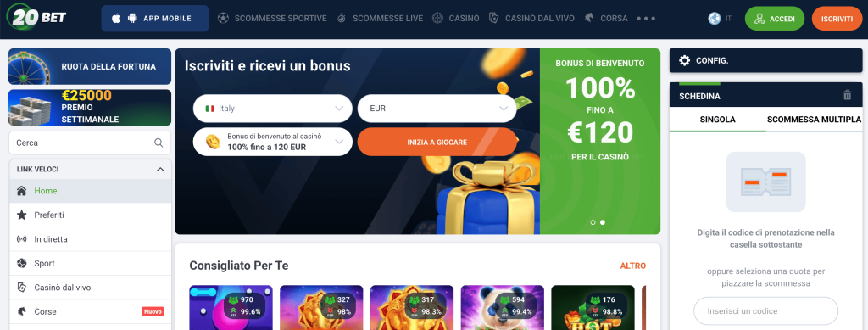The width and height of the screenshot is (868, 330).
Task: Select the second banner carousel dot
Action: pyautogui.click(x=603, y=222)
